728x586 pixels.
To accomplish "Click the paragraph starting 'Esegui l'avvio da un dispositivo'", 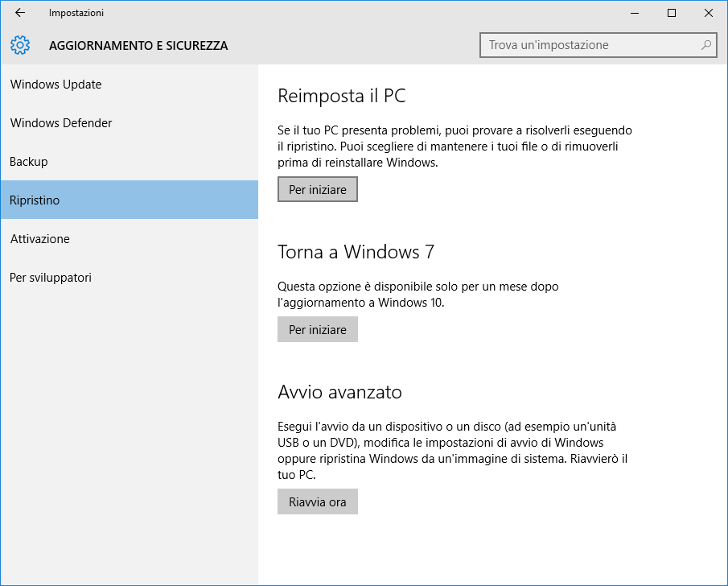I will 453,450.
